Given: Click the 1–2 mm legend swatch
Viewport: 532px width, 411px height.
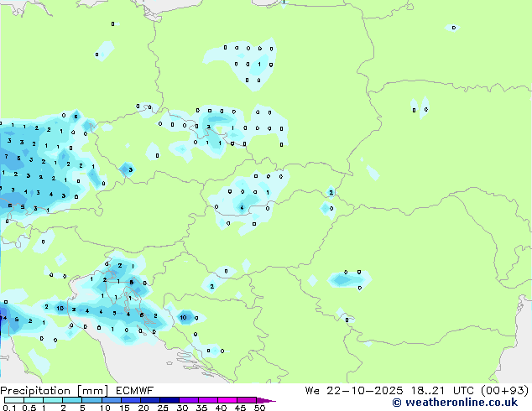Looking at the screenshot, I should [53, 400].
